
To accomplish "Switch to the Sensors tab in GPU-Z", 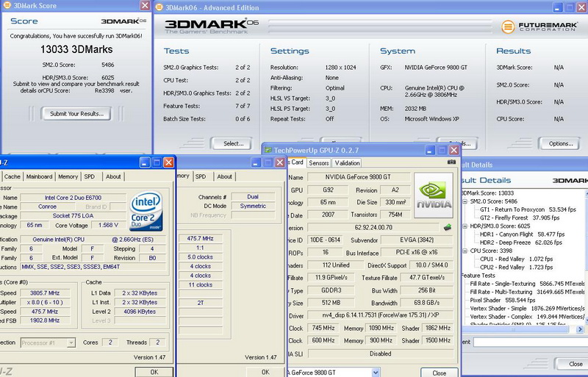I will [x=319, y=163].
